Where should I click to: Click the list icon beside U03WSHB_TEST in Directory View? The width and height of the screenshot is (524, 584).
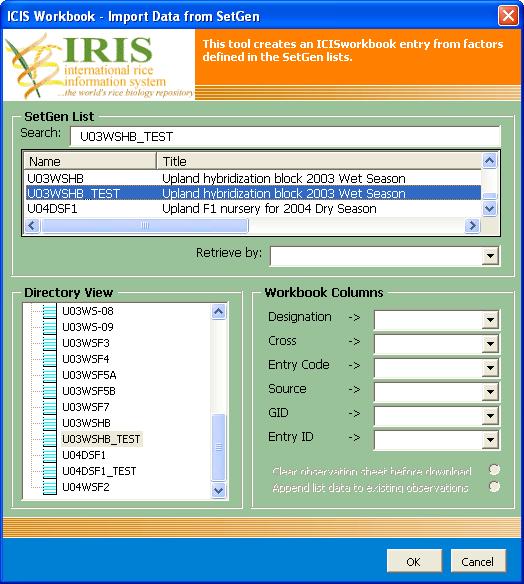[50, 439]
